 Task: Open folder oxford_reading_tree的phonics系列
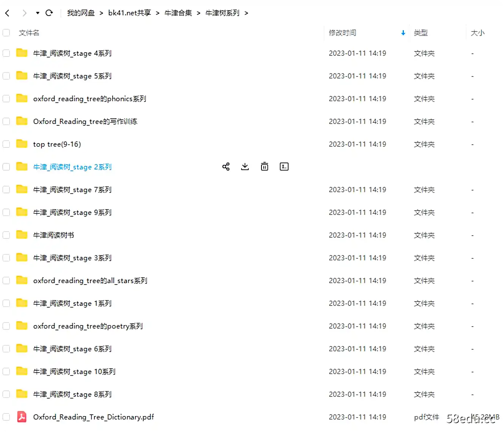[89, 99]
